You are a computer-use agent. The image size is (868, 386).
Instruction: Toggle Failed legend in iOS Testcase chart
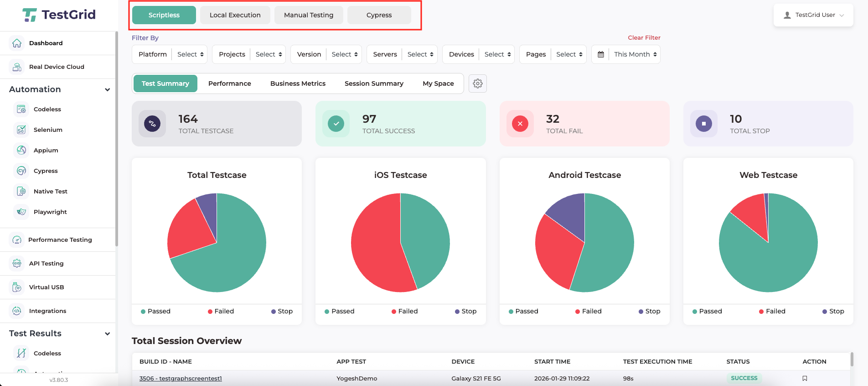pyautogui.click(x=404, y=311)
